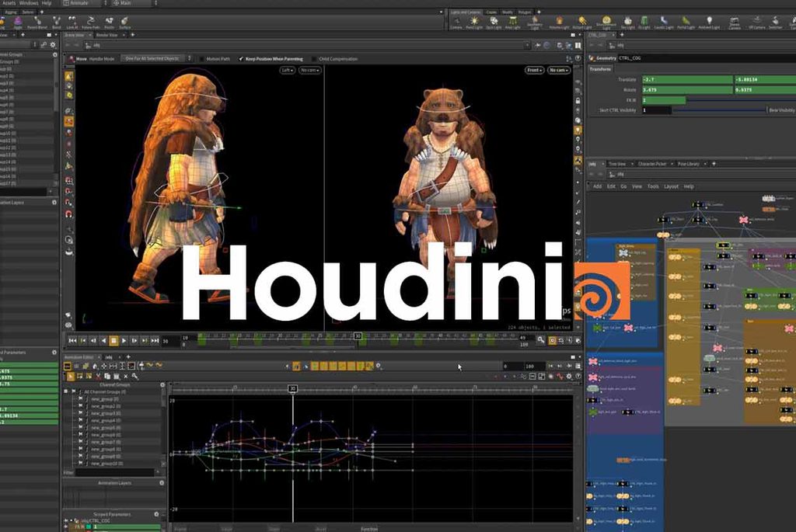Viewport: 796px width, 532px height.
Task: Select the Parent Blend shelf tool
Action: pos(37,23)
